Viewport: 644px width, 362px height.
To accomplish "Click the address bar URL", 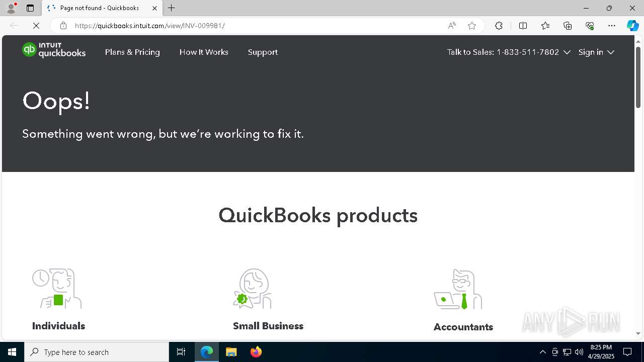I will tap(150, 26).
